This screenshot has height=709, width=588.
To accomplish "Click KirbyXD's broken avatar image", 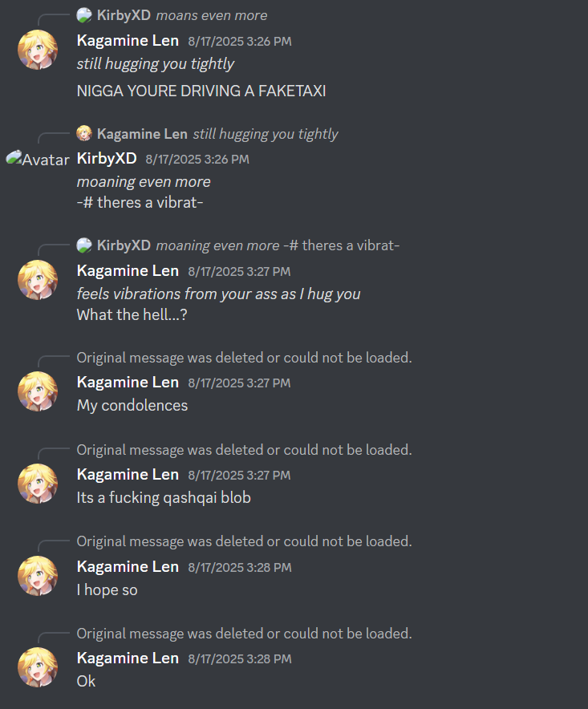I will (x=38, y=159).
